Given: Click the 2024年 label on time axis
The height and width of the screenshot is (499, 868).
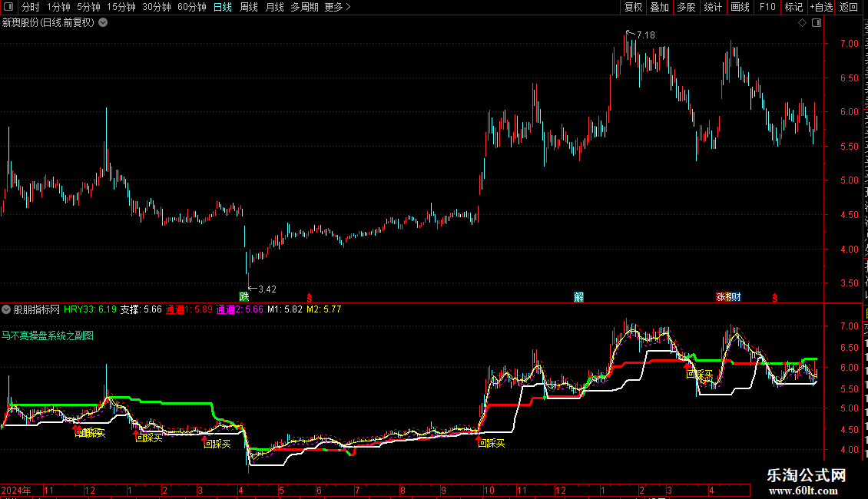Looking at the screenshot, I should tap(16, 490).
